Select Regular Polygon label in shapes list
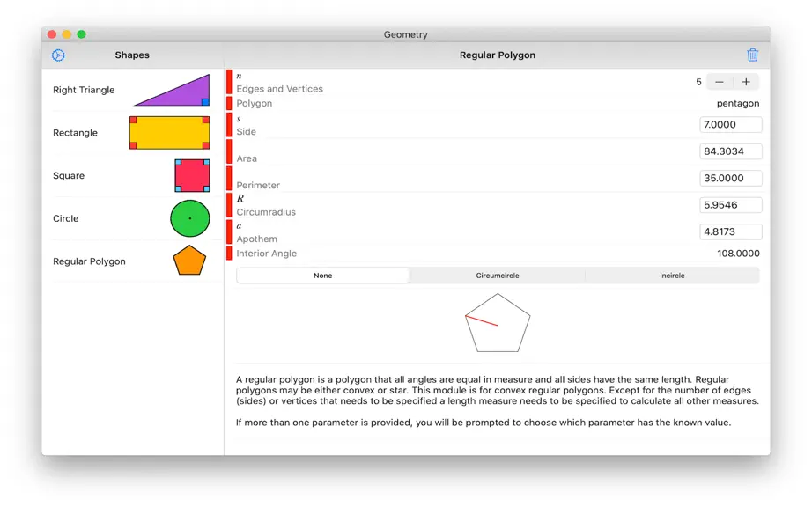Image resolution: width=812 pixels, height=507 pixels. [89, 261]
